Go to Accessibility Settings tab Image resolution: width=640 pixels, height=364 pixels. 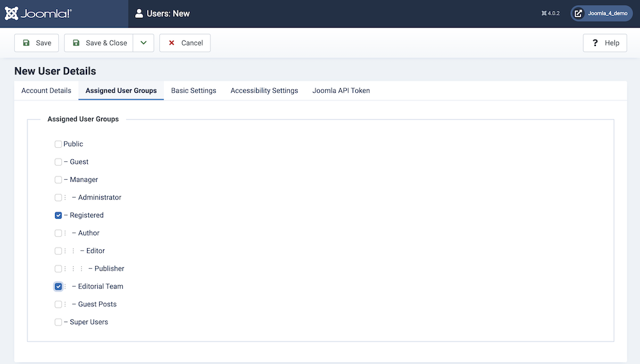[x=264, y=91]
